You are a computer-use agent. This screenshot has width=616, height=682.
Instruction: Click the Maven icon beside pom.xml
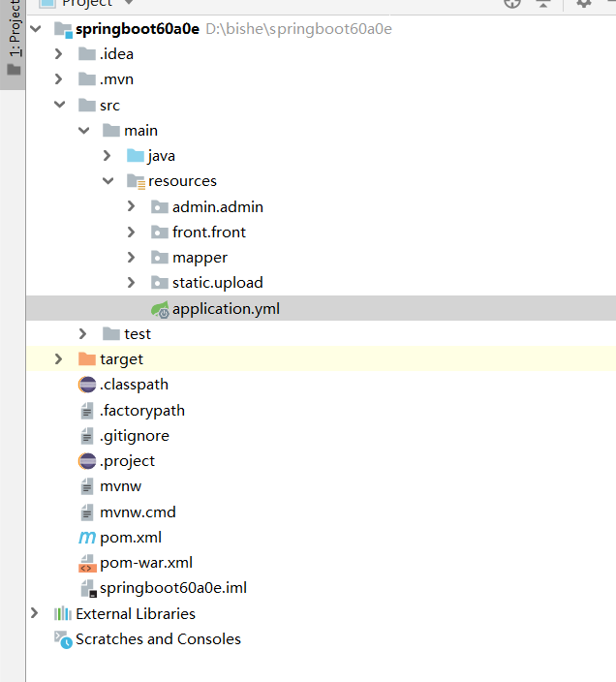point(87,538)
